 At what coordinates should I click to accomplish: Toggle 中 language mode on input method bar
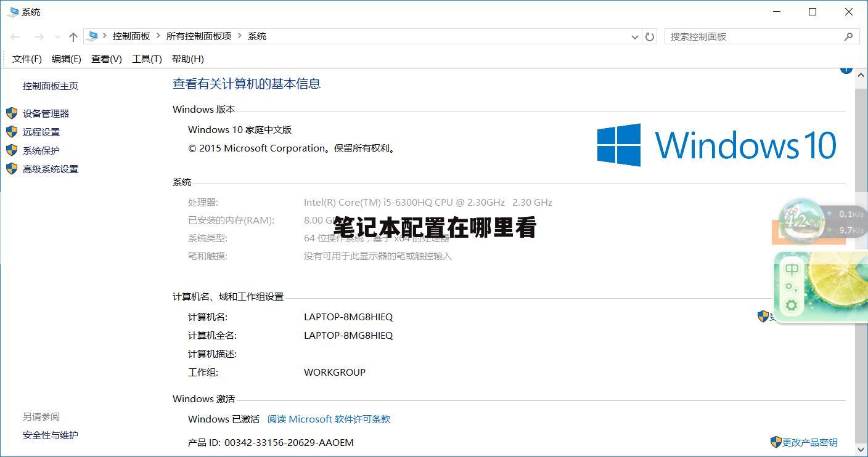[792, 270]
